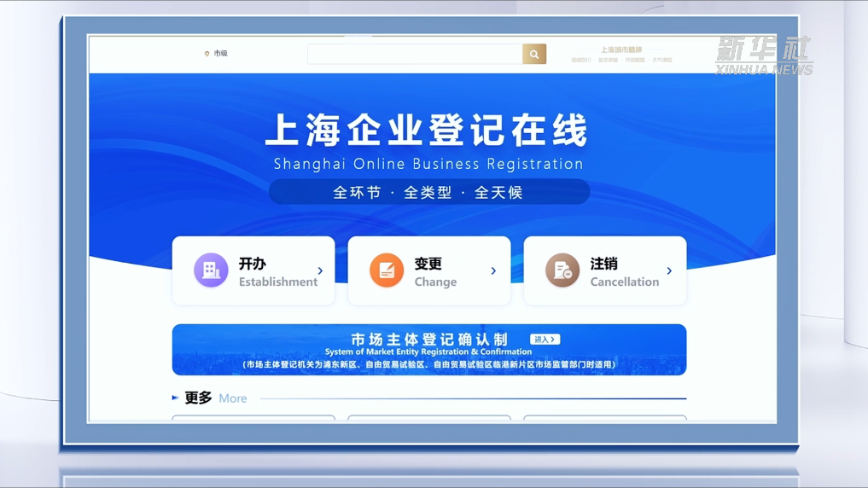
Task: Open the 开办 Establishment label
Action: tap(277, 272)
